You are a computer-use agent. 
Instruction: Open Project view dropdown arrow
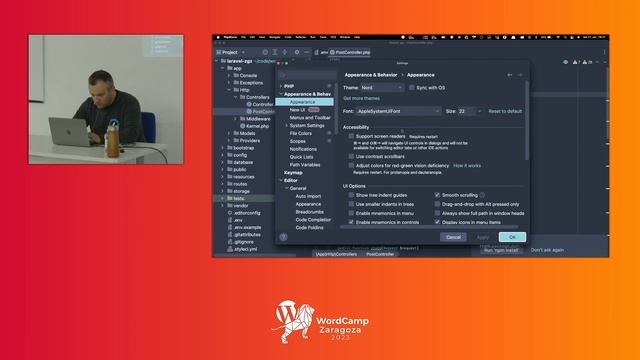tap(243, 52)
